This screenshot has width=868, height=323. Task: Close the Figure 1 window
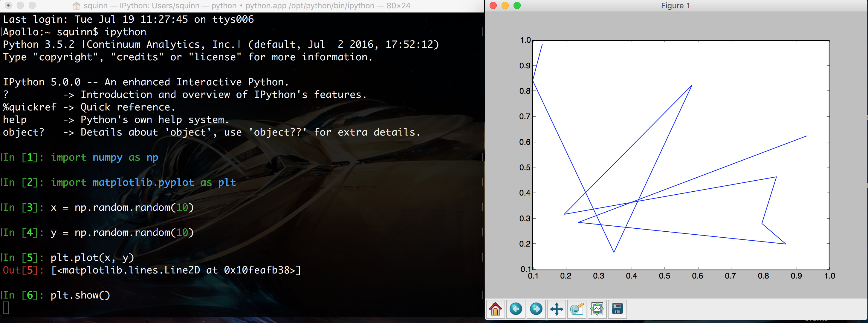pyautogui.click(x=493, y=5)
